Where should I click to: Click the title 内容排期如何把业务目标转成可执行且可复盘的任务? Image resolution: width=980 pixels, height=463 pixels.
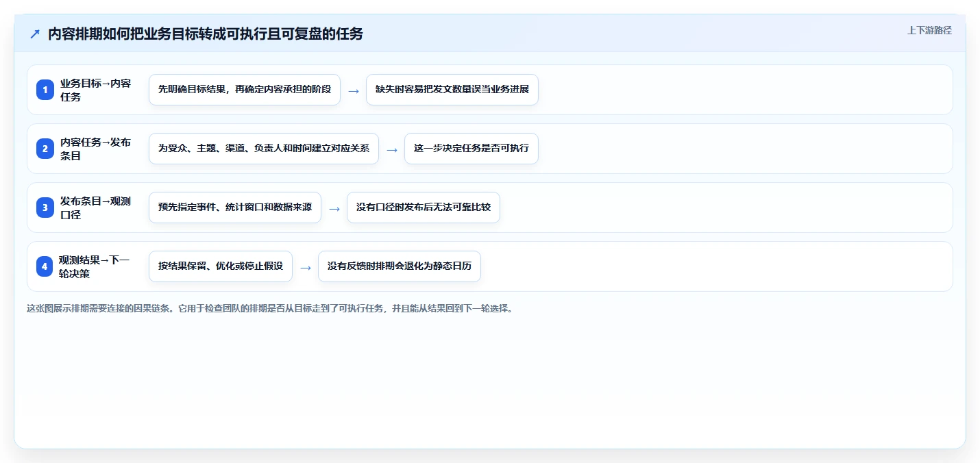[206, 34]
